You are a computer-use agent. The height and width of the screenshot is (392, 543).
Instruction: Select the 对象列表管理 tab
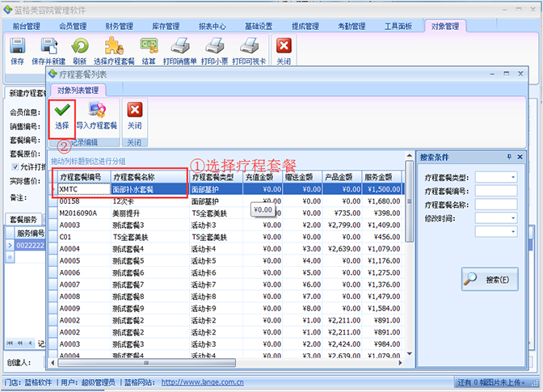[x=78, y=91]
